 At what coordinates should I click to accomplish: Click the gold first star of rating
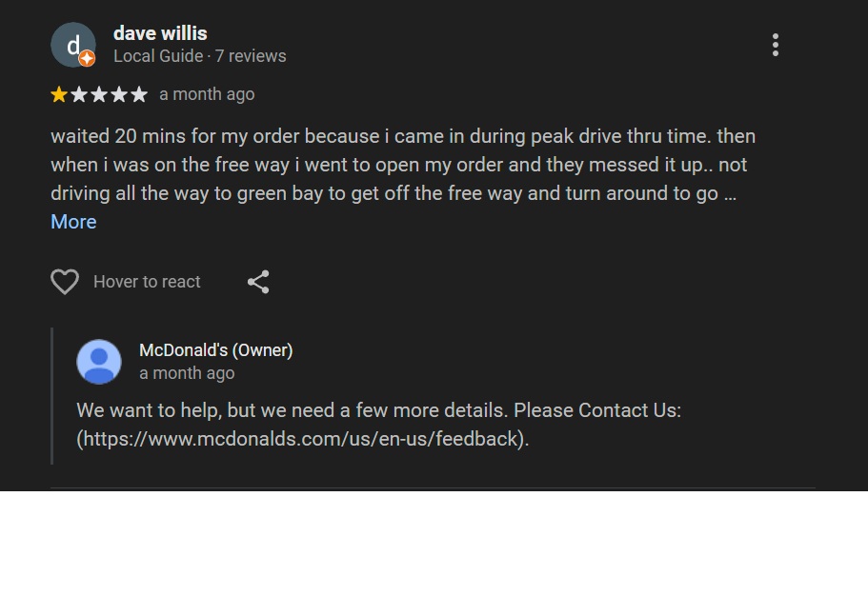click(59, 94)
